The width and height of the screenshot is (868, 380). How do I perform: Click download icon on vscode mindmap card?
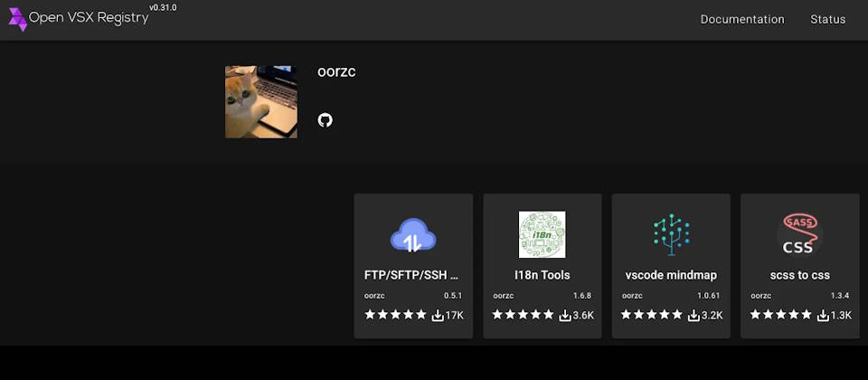tap(693, 315)
